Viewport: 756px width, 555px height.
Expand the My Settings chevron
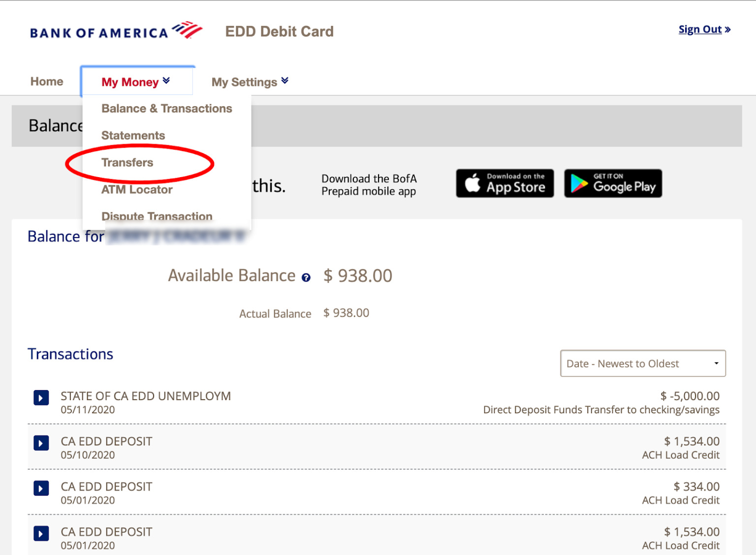click(284, 80)
